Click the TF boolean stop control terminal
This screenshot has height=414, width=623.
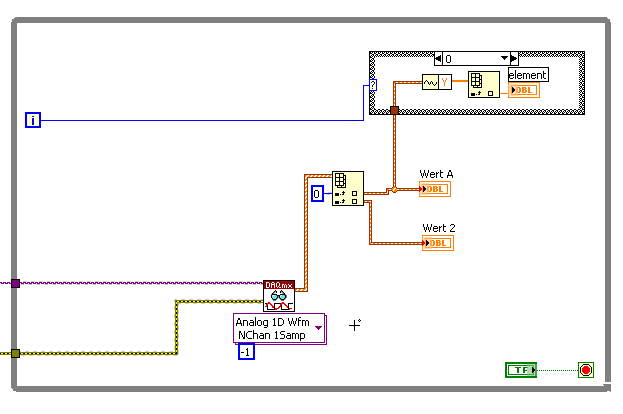coord(521,370)
